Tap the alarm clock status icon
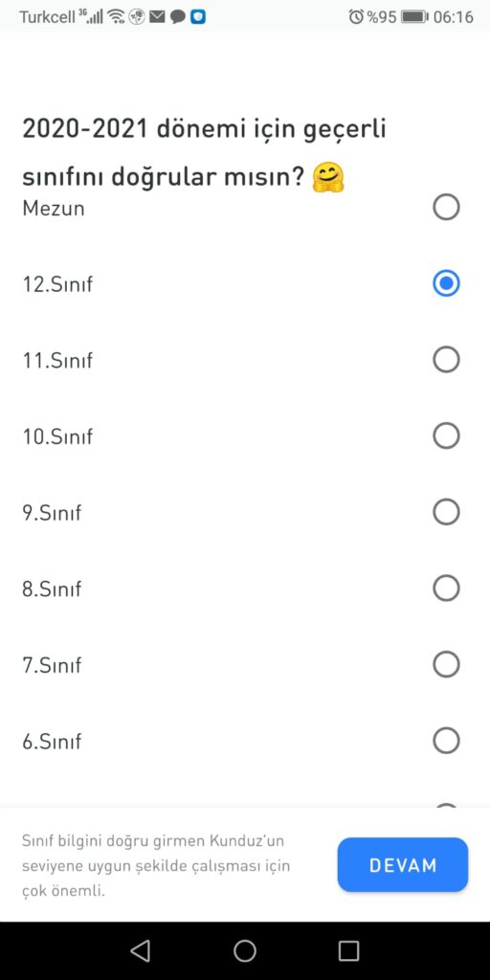Screen dimensions: 490x980 [356, 17]
